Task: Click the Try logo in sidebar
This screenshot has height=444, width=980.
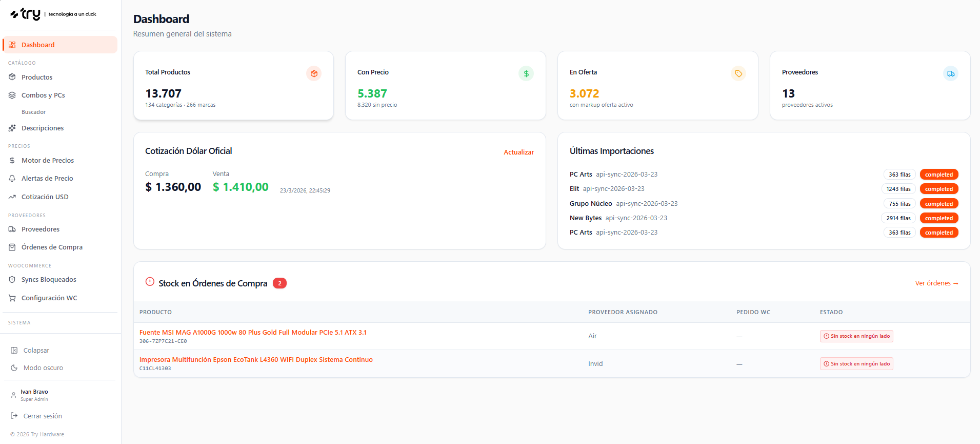Action: (26, 14)
